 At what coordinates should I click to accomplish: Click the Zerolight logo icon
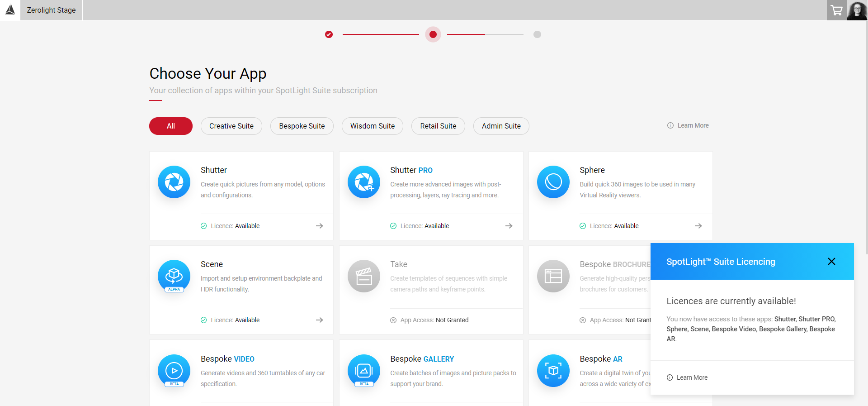10,10
